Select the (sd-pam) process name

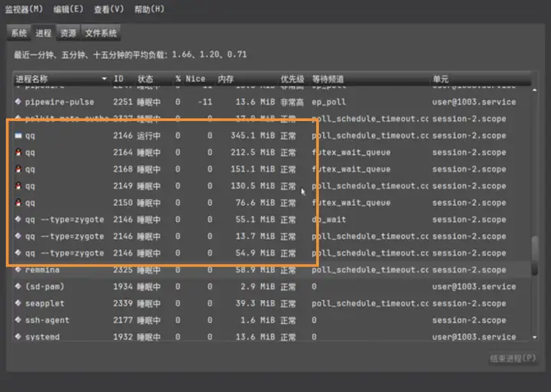(44, 286)
